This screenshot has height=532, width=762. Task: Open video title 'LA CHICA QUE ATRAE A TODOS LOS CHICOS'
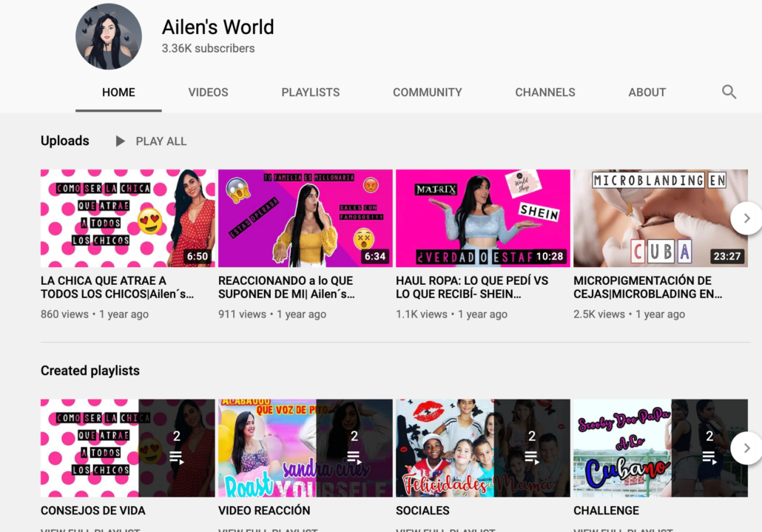(117, 287)
